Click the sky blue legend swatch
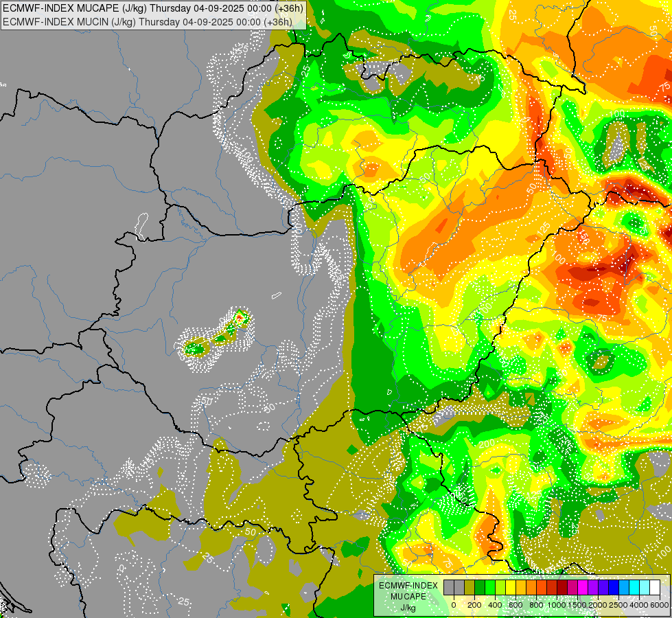The width and height of the screenshot is (672, 618). [625, 588]
